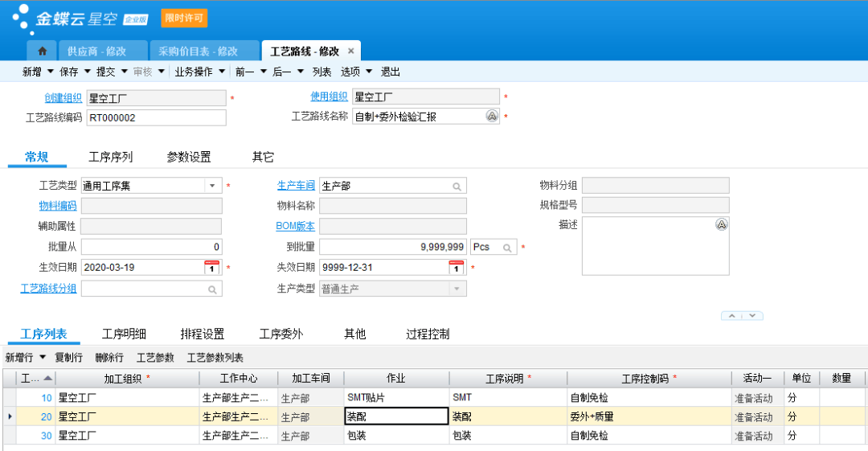Open 生产类型 combo box dropdown
The image size is (868, 451).
[x=457, y=289]
